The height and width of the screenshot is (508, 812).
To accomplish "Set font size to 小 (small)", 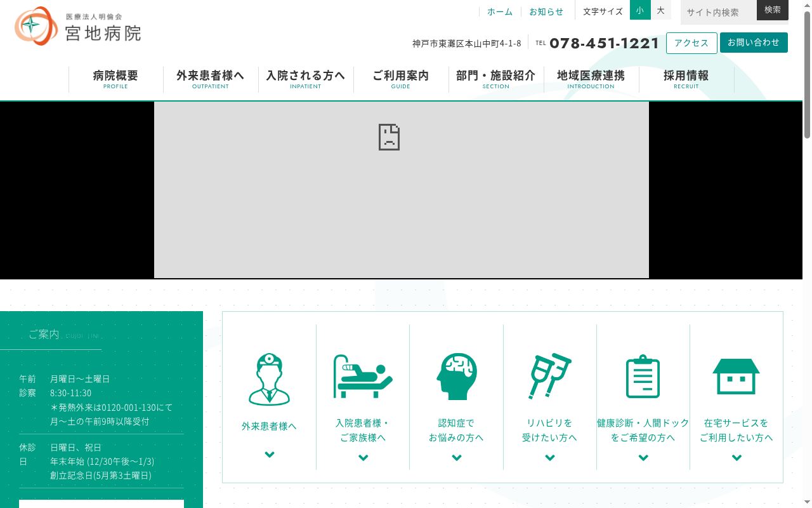I will click(640, 10).
